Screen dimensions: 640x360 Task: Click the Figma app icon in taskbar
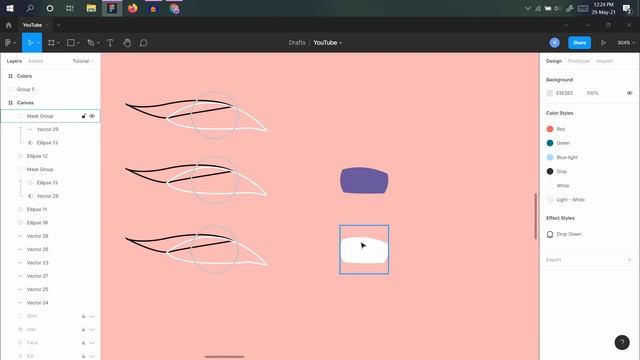click(112, 8)
